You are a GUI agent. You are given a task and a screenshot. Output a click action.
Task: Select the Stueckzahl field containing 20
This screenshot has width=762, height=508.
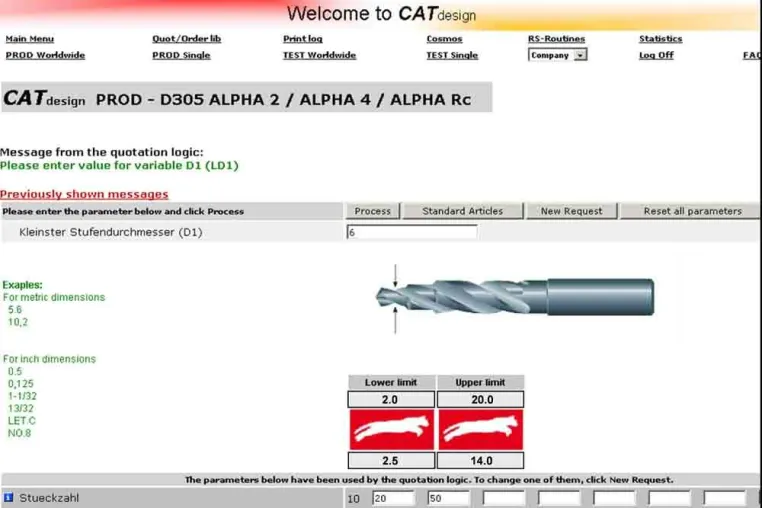(x=393, y=498)
